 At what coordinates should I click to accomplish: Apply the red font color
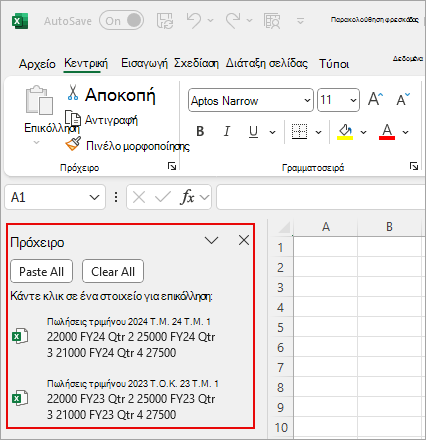tap(387, 132)
